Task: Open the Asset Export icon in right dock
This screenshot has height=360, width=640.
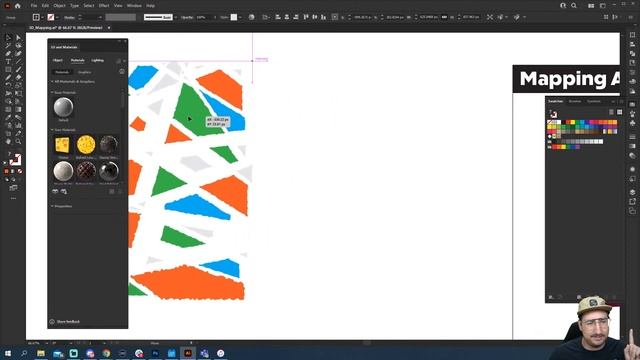Action: tap(632, 202)
